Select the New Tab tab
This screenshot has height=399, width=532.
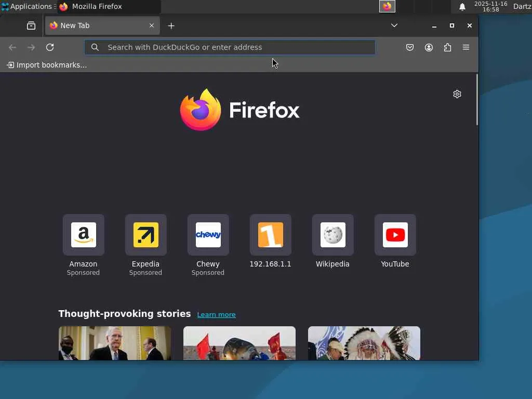pos(102,25)
